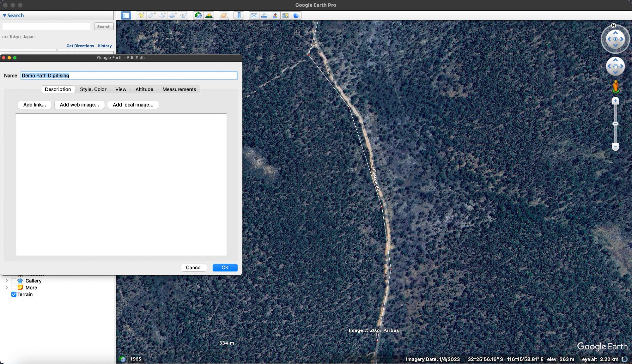Click the Look joystick eye center
Viewport: 632px width, 364px height.
(615, 39)
